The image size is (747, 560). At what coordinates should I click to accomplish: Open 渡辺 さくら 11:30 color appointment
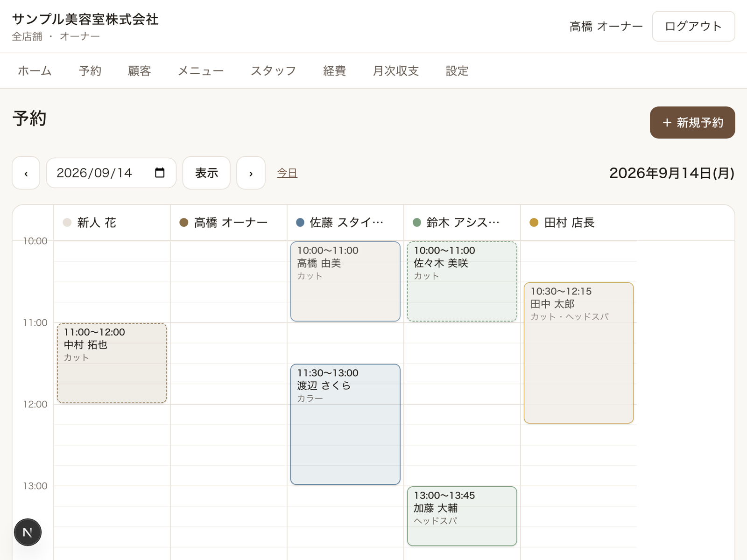[x=345, y=424]
